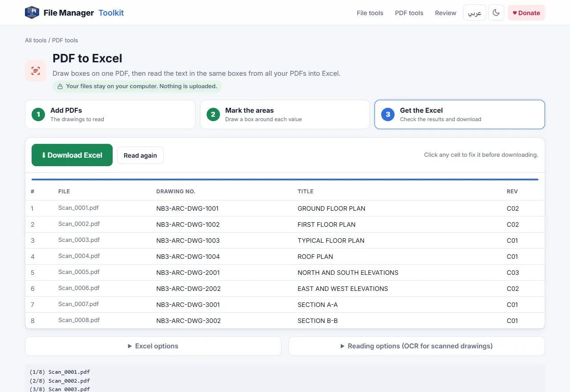Select the Add PDFs step title
570x392 pixels.
point(66,110)
